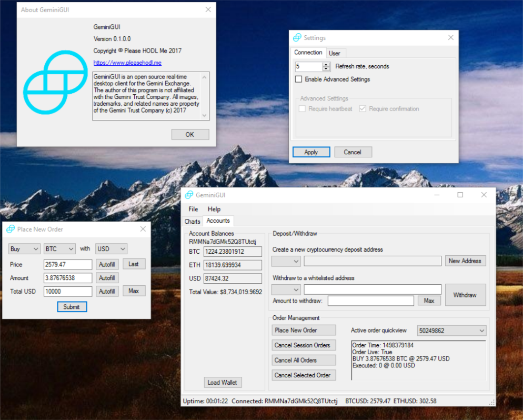Click the Withdraw button
523x420 pixels.
pos(465,295)
